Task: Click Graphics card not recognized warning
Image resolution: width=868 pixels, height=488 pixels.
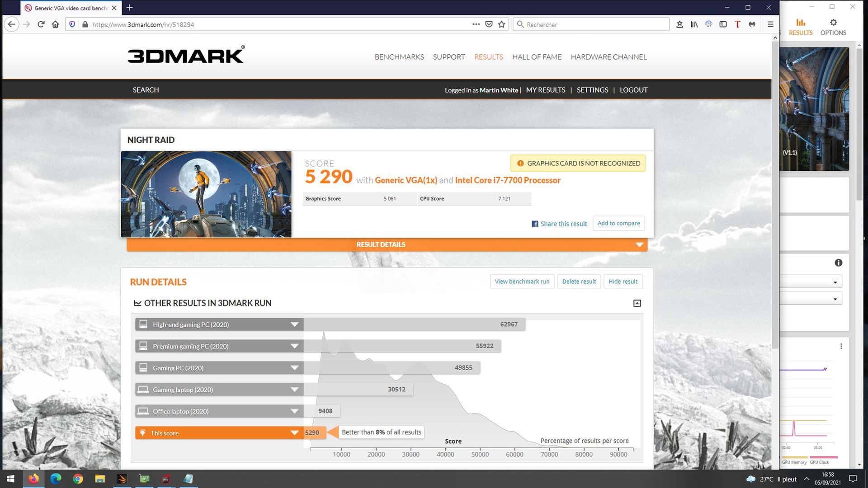Action: [x=578, y=163]
